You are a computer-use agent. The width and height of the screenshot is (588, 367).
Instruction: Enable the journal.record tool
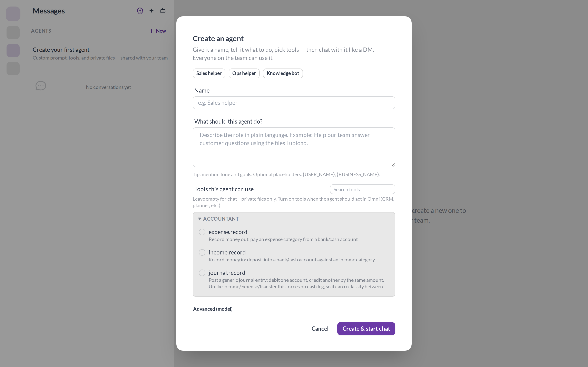point(202,273)
